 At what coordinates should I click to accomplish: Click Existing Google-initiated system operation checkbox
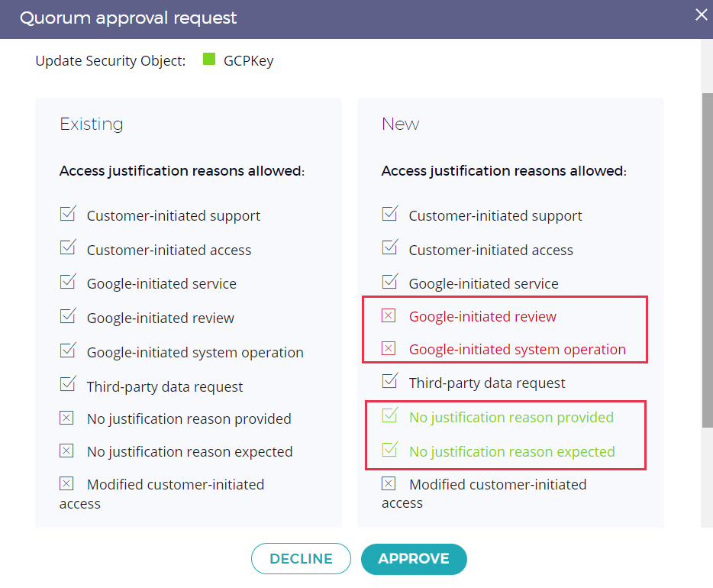67,351
